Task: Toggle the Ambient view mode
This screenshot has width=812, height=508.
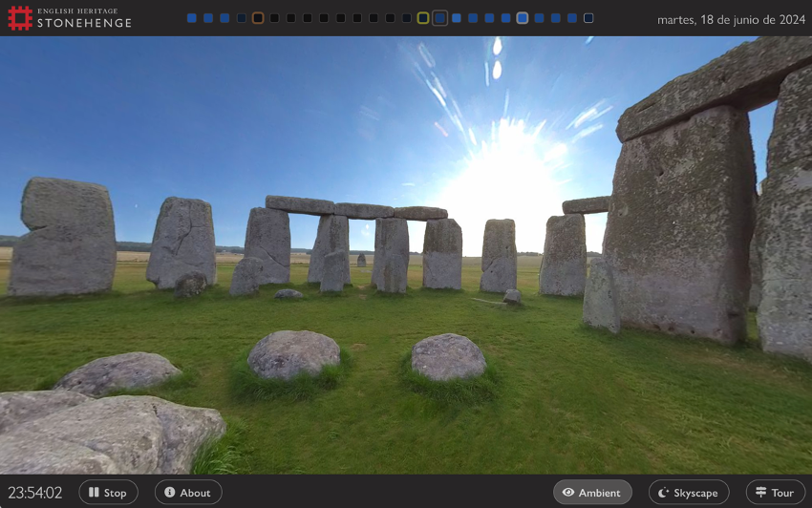Action: click(592, 493)
